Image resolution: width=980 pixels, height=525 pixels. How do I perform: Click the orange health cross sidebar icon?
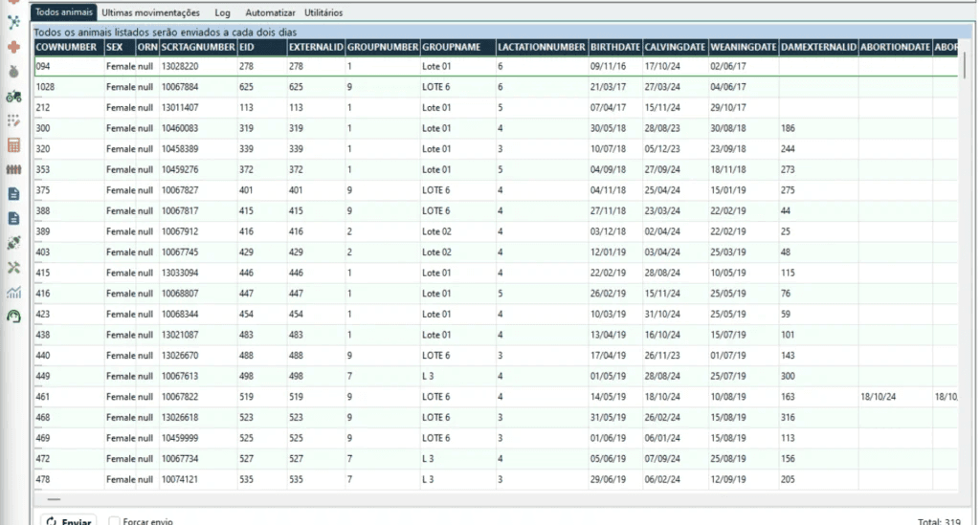click(x=13, y=48)
